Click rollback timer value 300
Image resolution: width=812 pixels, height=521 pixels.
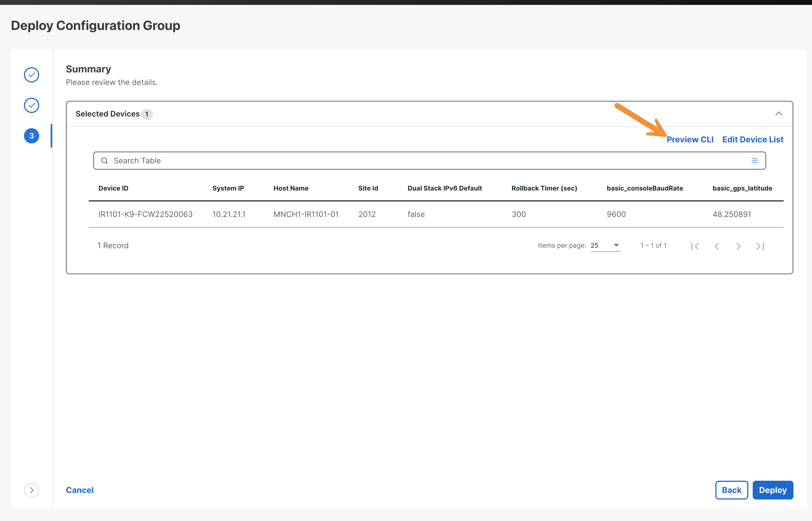pos(518,214)
